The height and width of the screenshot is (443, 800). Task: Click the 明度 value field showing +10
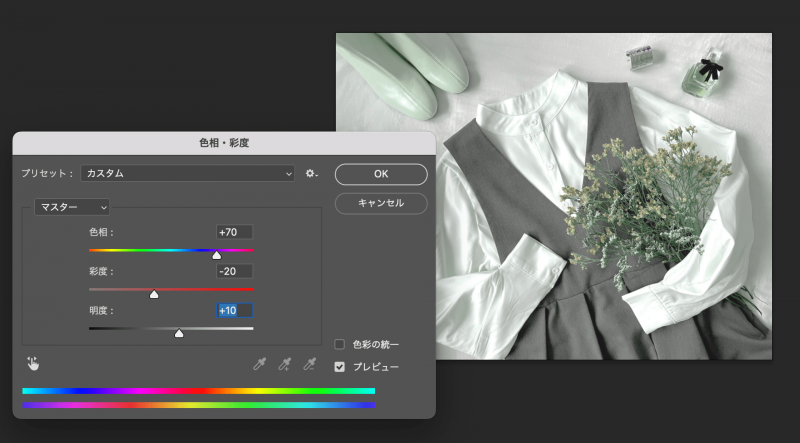click(x=234, y=311)
